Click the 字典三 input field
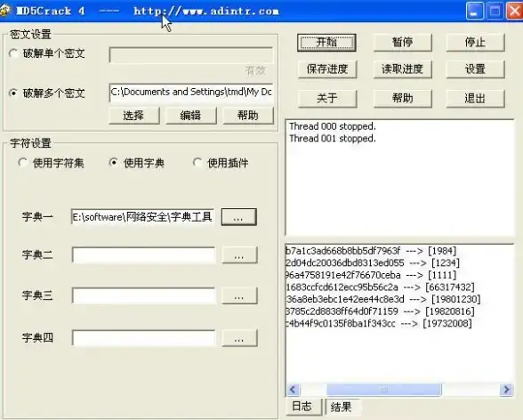 (144, 295)
